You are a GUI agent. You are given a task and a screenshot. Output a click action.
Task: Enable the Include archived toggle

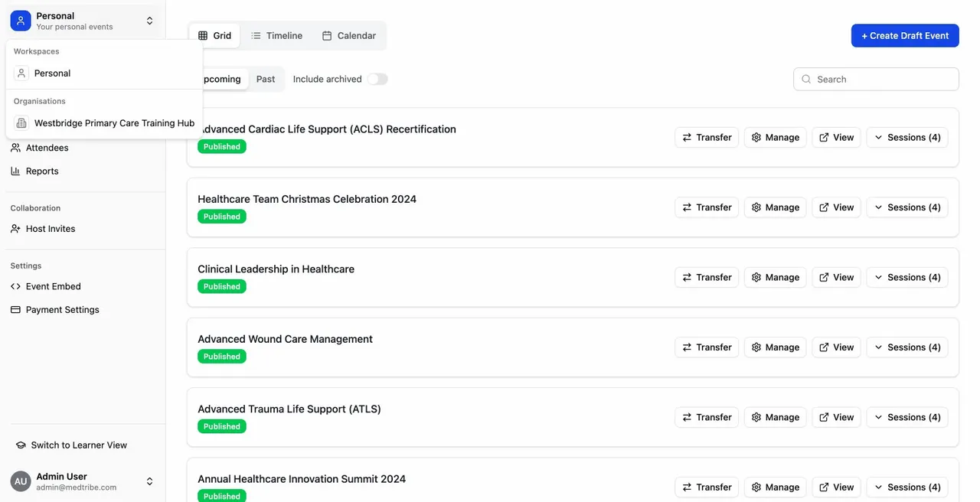pyautogui.click(x=377, y=79)
